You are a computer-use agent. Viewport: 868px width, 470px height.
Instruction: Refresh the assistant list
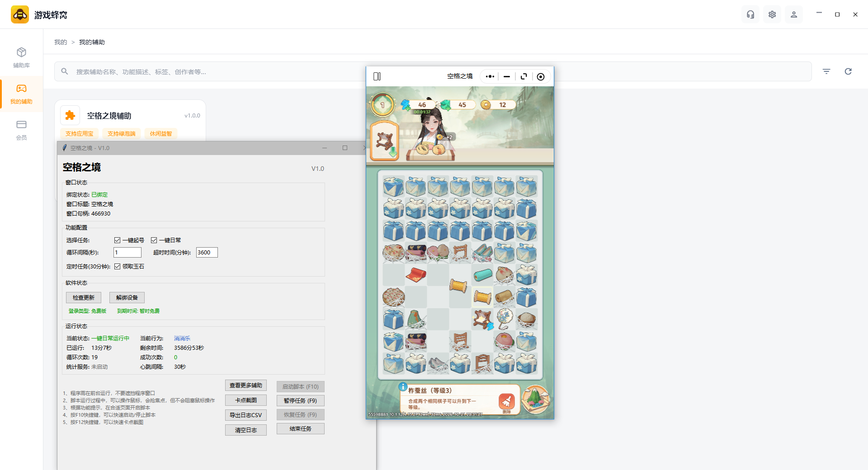[848, 71]
